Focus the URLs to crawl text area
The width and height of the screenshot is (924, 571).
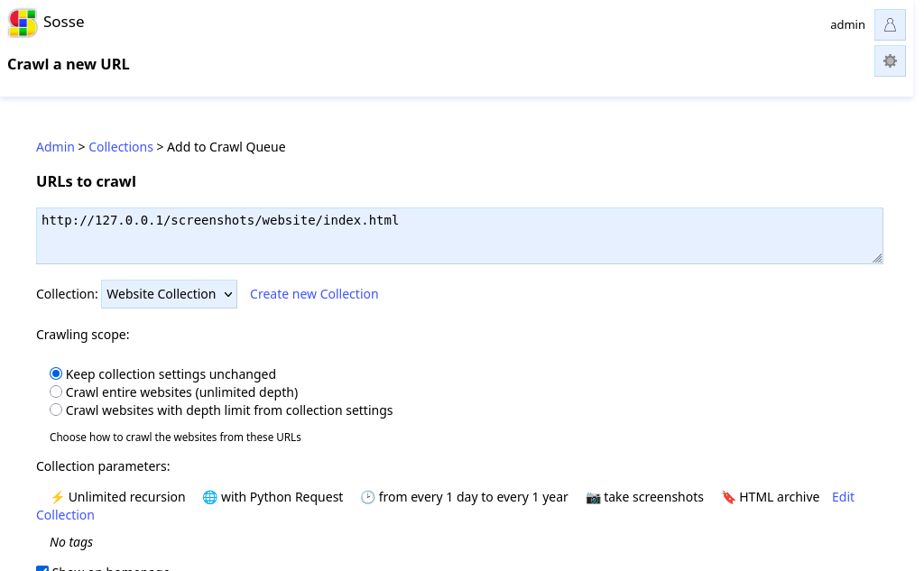pyautogui.click(x=459, y=235)
